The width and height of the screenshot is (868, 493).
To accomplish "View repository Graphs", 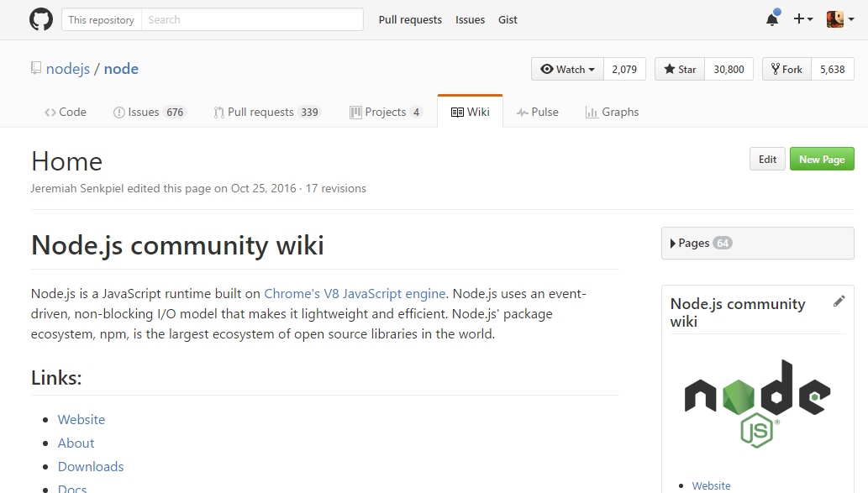I will [x=612, y=111].
